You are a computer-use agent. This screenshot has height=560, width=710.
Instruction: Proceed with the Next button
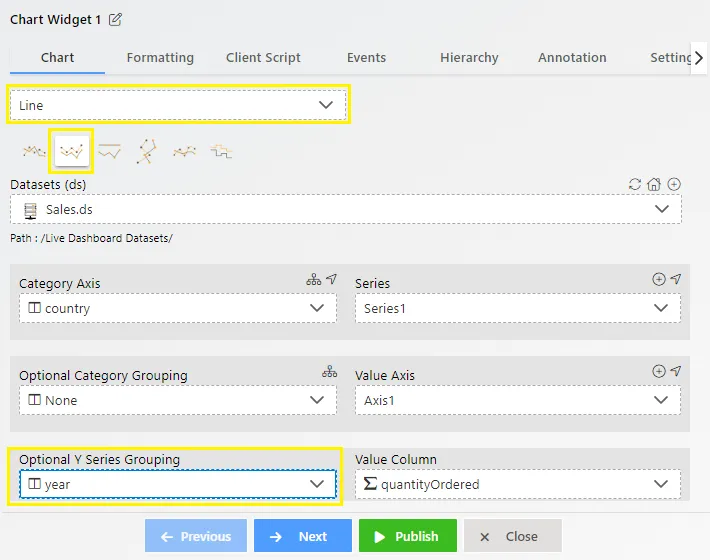point(302,536)
